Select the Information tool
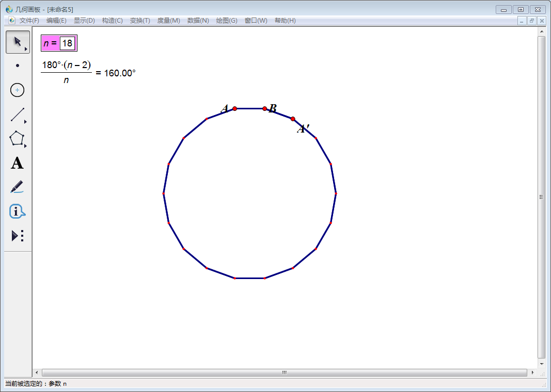 (17, 211)
